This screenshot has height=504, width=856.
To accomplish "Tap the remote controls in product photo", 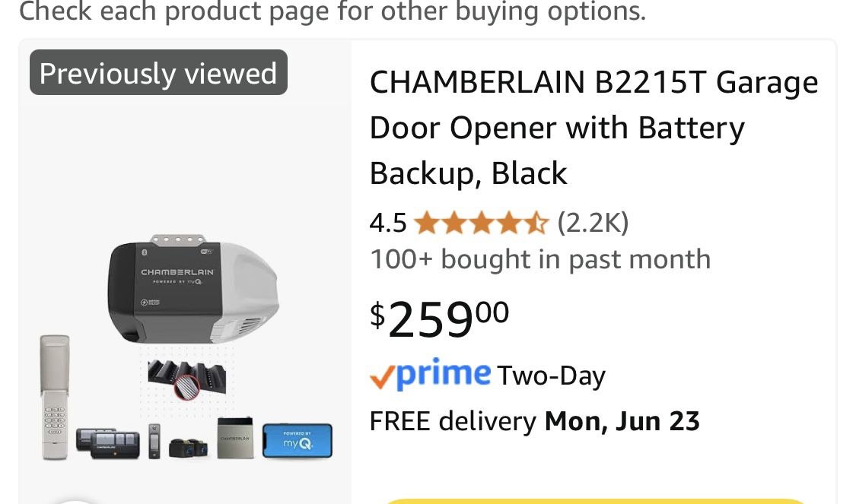I will tap(108, 442).
